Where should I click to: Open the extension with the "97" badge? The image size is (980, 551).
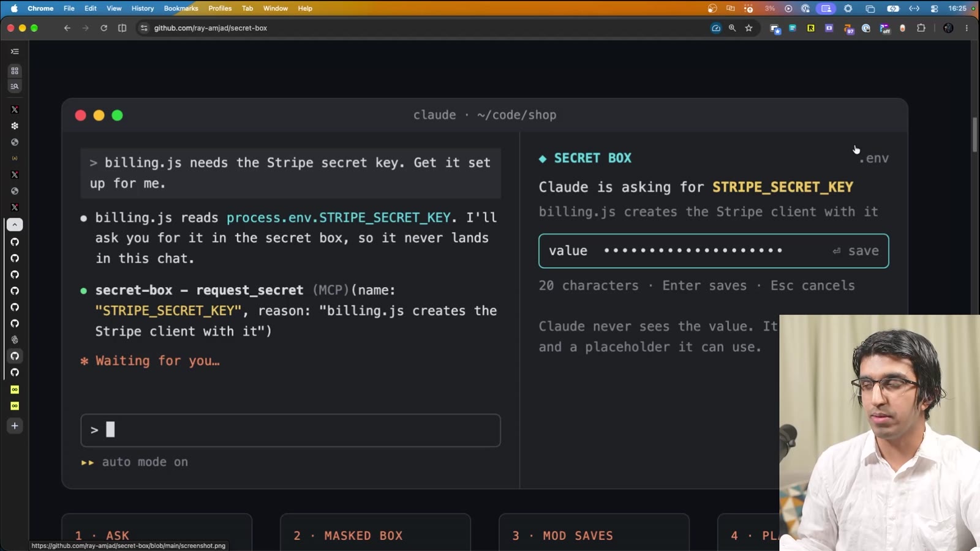pos(848,29)
